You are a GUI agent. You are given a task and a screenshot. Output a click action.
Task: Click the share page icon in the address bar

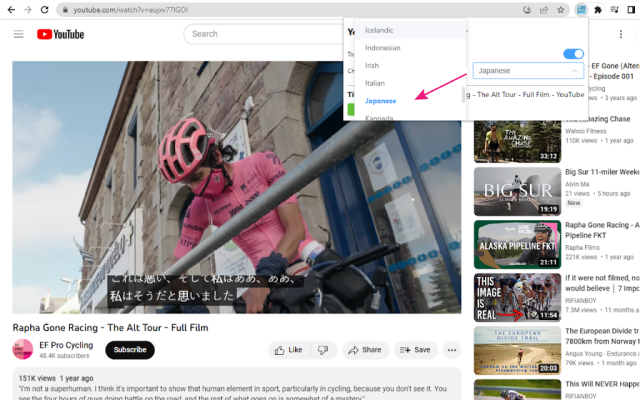pos(544,10)
